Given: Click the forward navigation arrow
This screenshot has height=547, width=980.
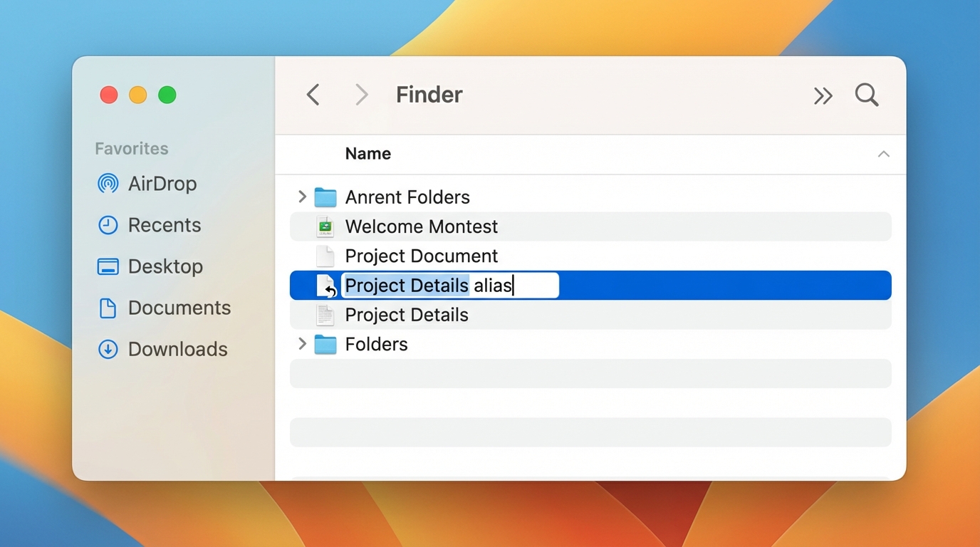Looking at the screenshot, I should 360,95.
